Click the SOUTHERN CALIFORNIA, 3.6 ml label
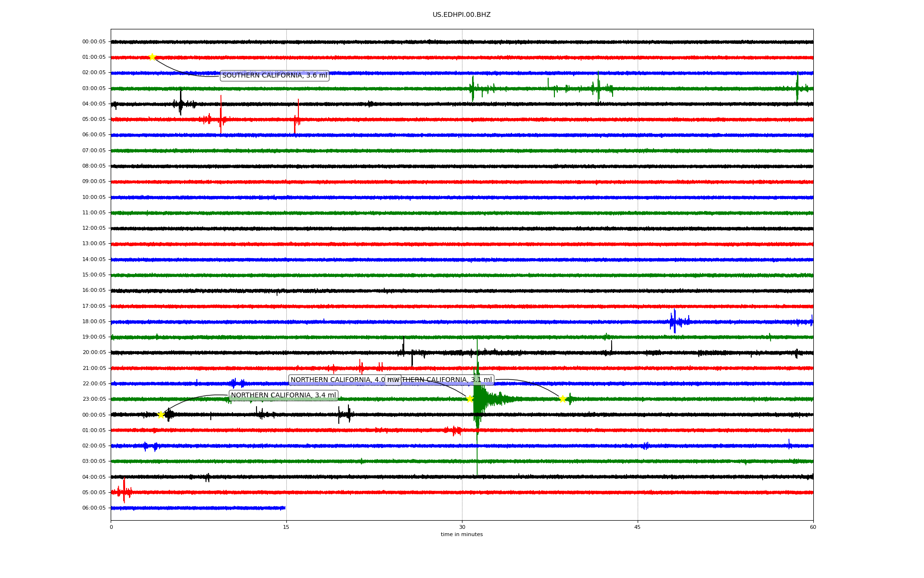Image resolution: width=924 pixels, height=578 pixels. click(x=274, y=76)
